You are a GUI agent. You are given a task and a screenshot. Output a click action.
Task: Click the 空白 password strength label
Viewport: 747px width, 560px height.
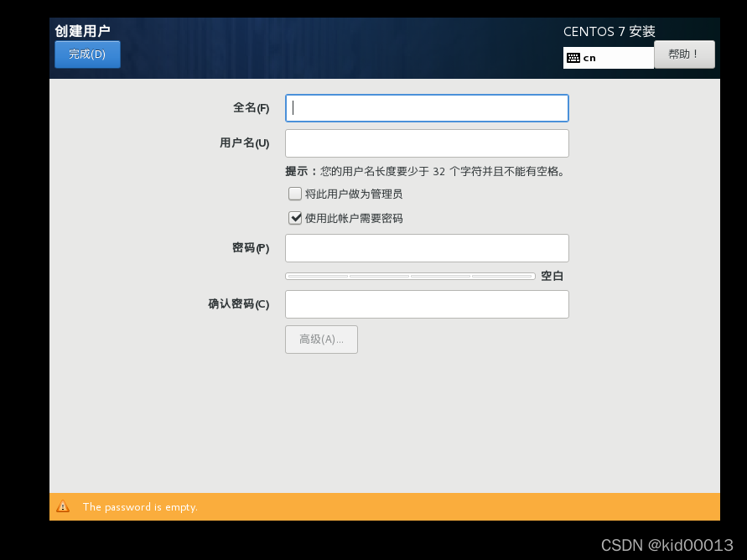pyautogui.click(x=552, y=276)
